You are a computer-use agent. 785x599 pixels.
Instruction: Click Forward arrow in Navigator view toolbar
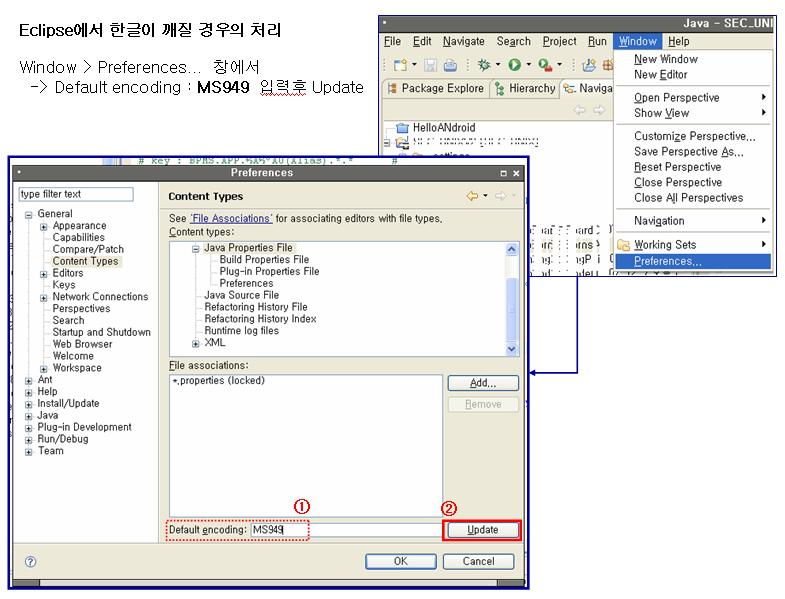point(599,110)
